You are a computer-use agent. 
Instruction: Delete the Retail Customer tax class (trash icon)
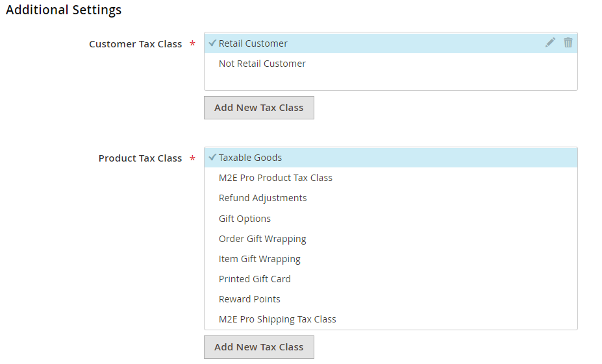568,43
